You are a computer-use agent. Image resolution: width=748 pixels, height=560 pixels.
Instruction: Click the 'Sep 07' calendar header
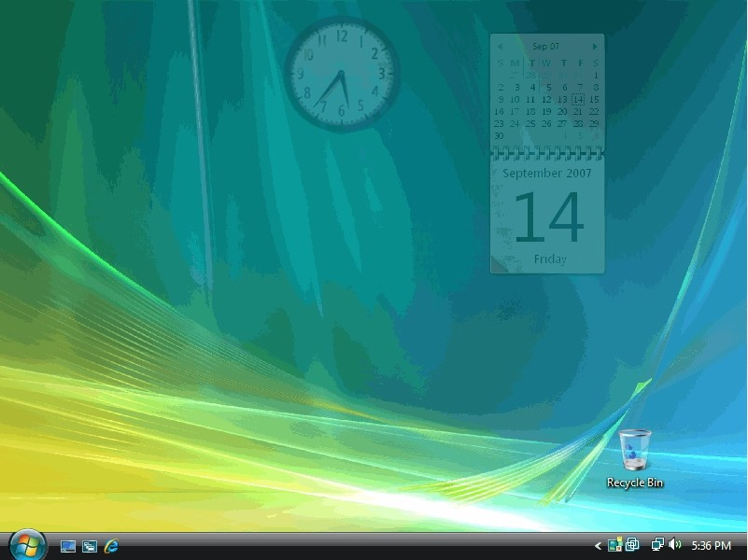coord(545,47)
